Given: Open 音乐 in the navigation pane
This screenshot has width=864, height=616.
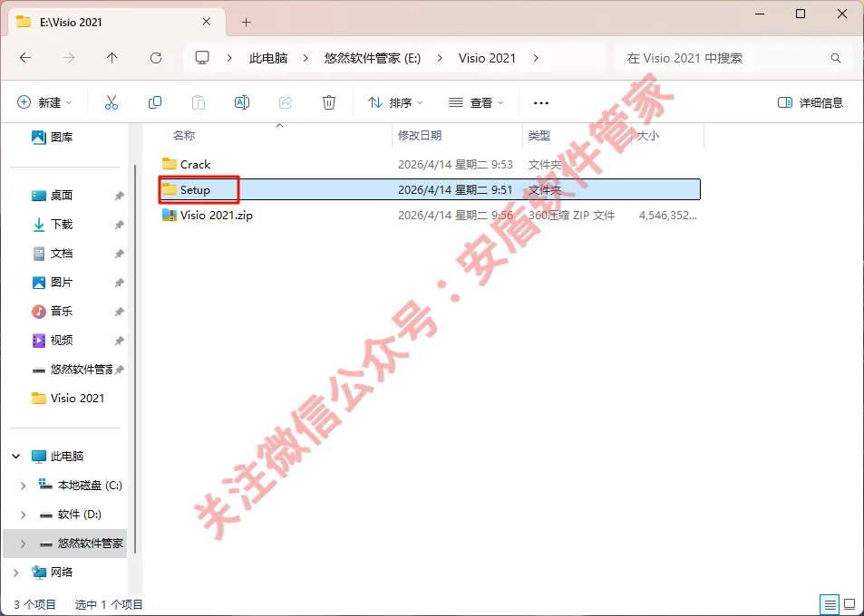Looking at the screenshot, I should click(x=61, y=311).
